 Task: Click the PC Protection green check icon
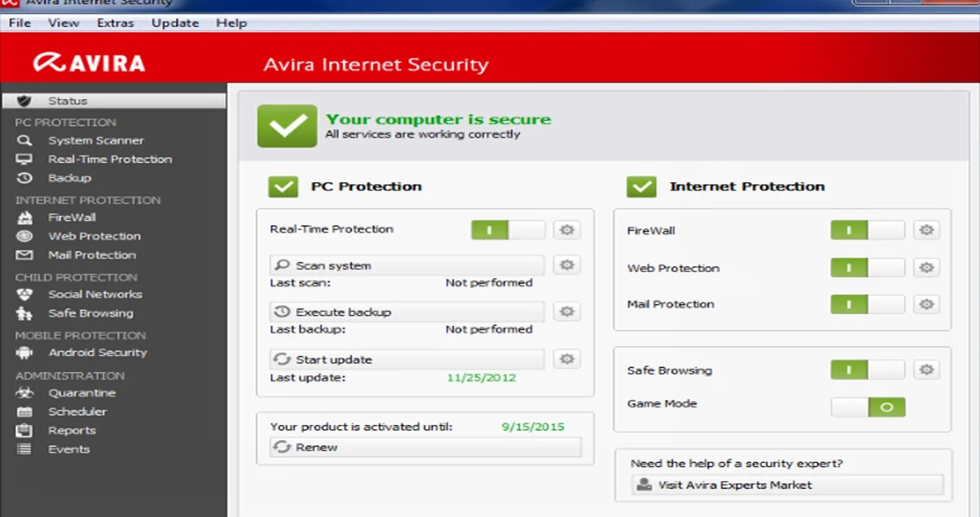[x=283, y=187]
